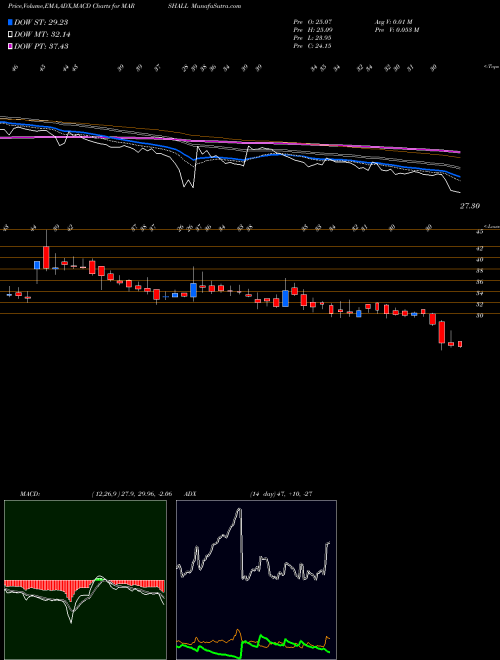Click the MACD (12,26,9) parameter values
500x660 pixels.
click(131, 494)
